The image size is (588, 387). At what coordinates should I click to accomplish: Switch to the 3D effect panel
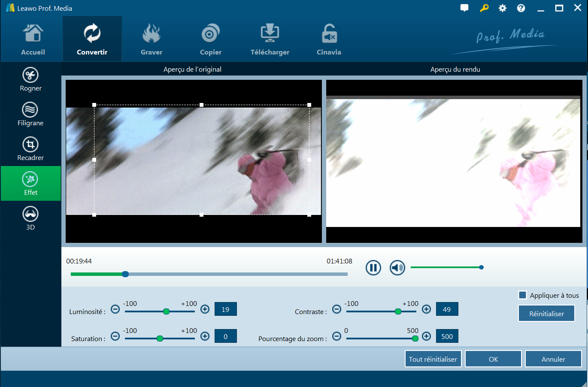30,218
